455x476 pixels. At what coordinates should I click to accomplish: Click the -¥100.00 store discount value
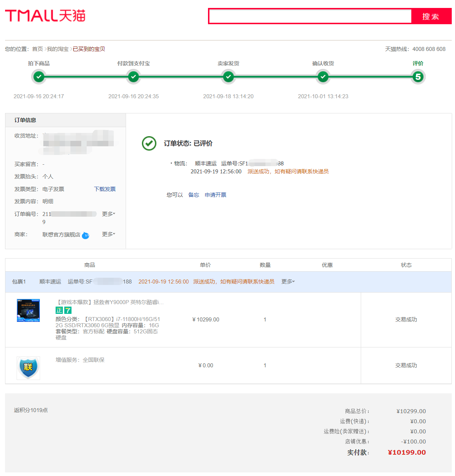(x=413, y=442)
